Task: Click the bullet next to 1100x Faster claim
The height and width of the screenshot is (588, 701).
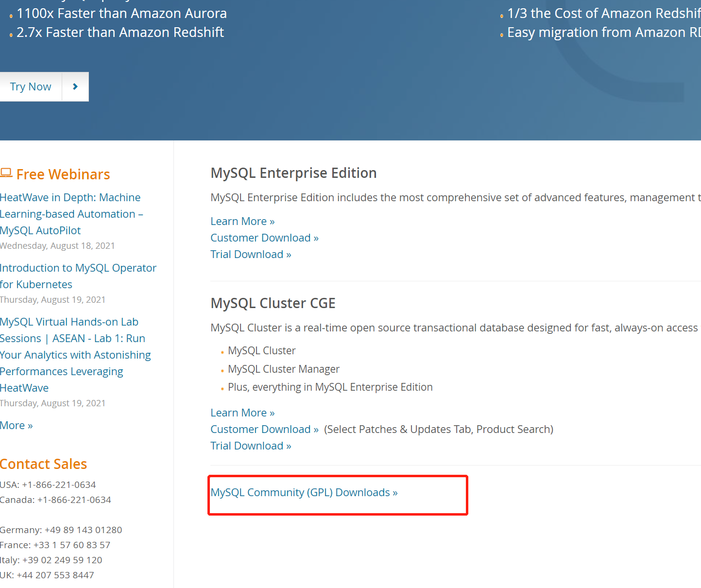Action: pos(10,15)
